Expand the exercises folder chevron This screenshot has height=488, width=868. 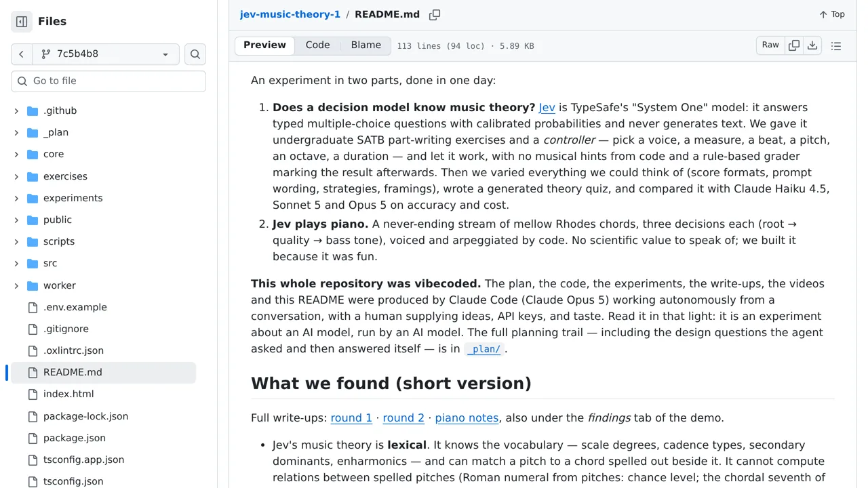click(x=16, y=176)
